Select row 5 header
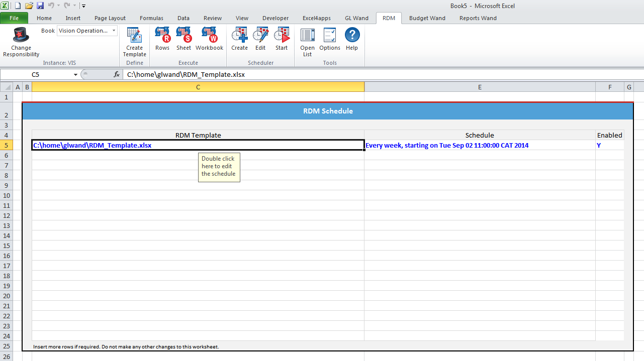644x361 pixels. pyautogui.click(x=7, y=145)
